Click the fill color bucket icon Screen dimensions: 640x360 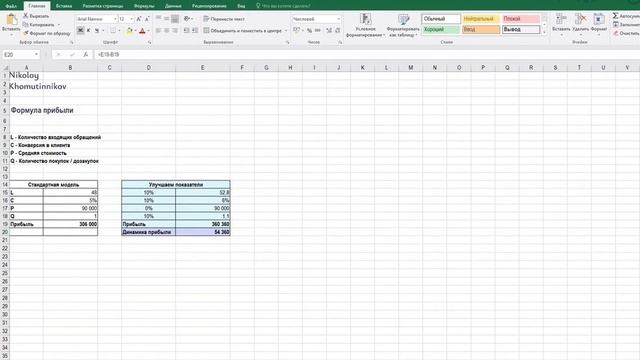coord(130,31)
